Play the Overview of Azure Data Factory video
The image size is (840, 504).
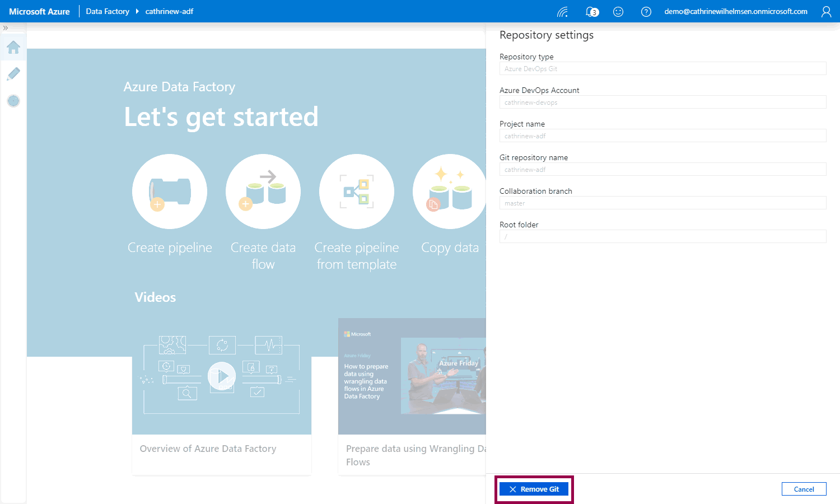(222, 376)
